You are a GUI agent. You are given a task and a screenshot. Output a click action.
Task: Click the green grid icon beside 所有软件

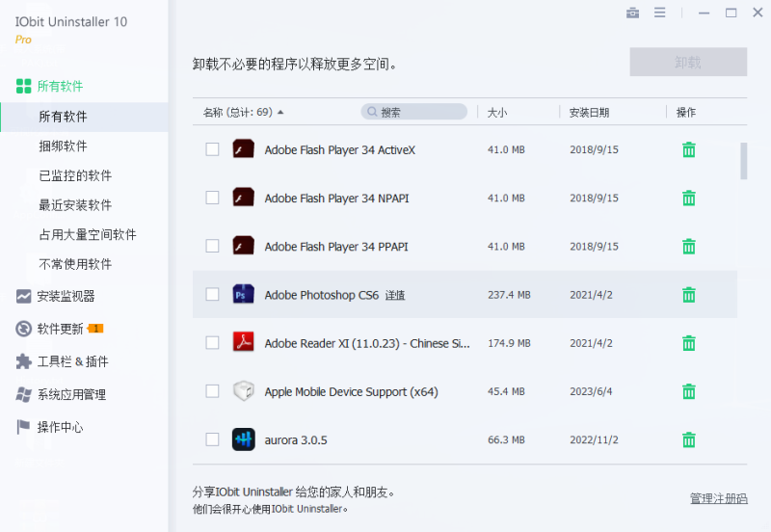point(23,86)
